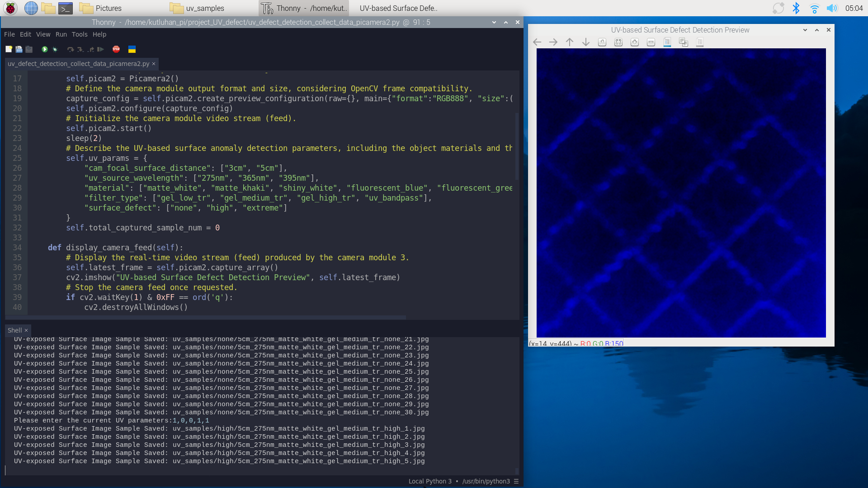Adjust the volume via the speaker icon

(832, 8)
